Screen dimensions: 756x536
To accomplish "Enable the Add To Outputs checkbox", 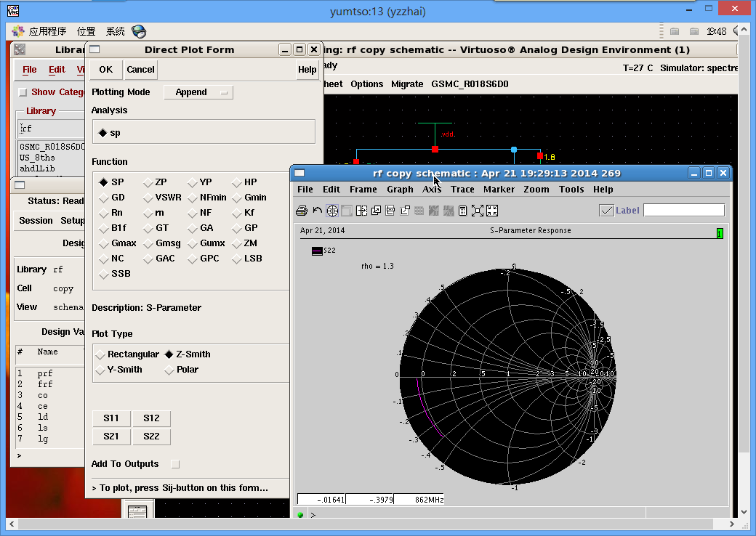I will click(x=174, y=464).
